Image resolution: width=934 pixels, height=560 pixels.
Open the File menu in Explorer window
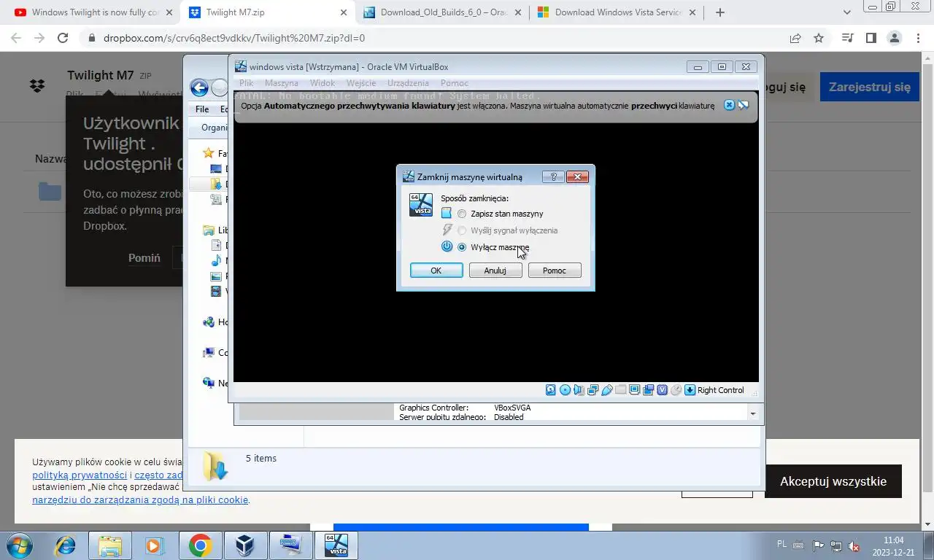tap(202, 109)
